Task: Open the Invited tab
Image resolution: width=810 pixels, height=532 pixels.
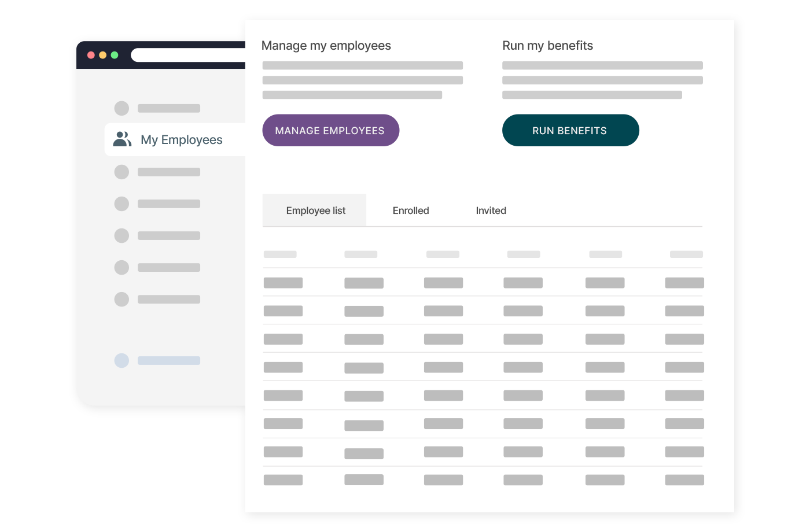Action: 491,210
